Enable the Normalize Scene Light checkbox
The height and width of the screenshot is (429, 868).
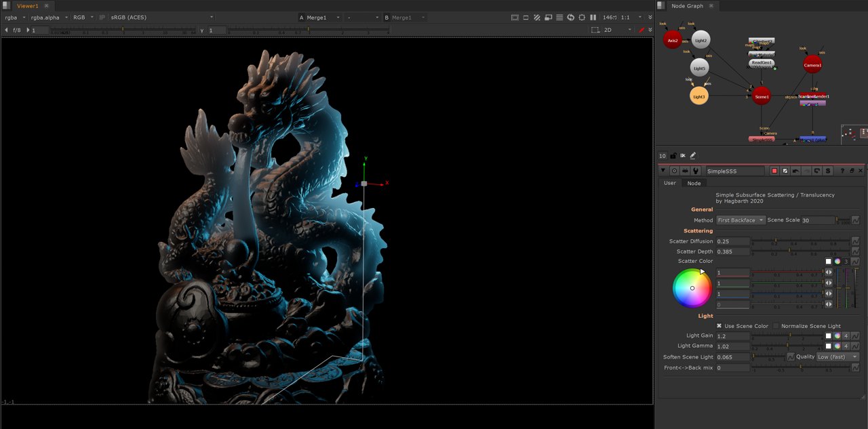pos(776,326)
